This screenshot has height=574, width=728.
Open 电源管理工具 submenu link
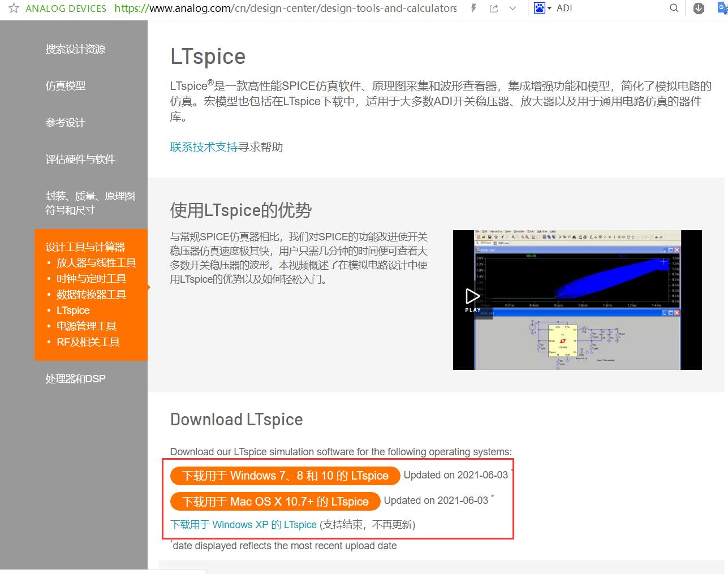(87, 326)
